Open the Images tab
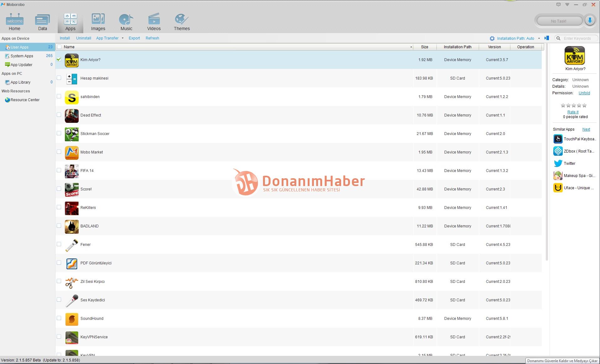 coord(98,22)
